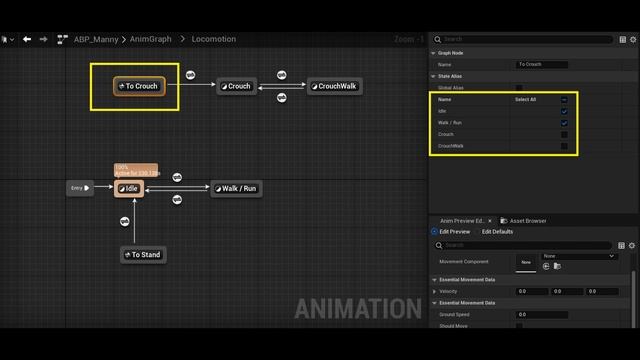Close the Anim Preview Editor tab
Image resolution: width=640 pixels, height=360 pixels.
490,221
